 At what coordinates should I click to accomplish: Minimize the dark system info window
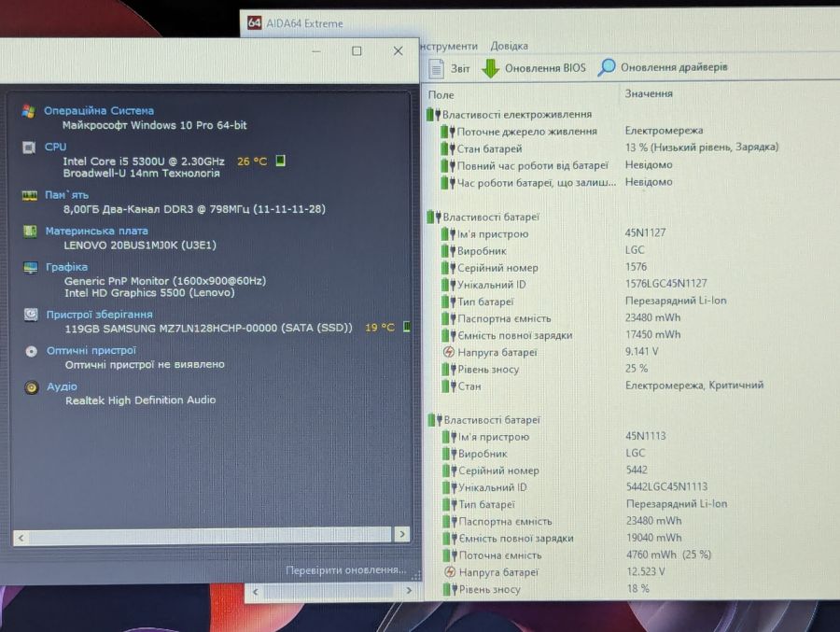coord(316,51)
